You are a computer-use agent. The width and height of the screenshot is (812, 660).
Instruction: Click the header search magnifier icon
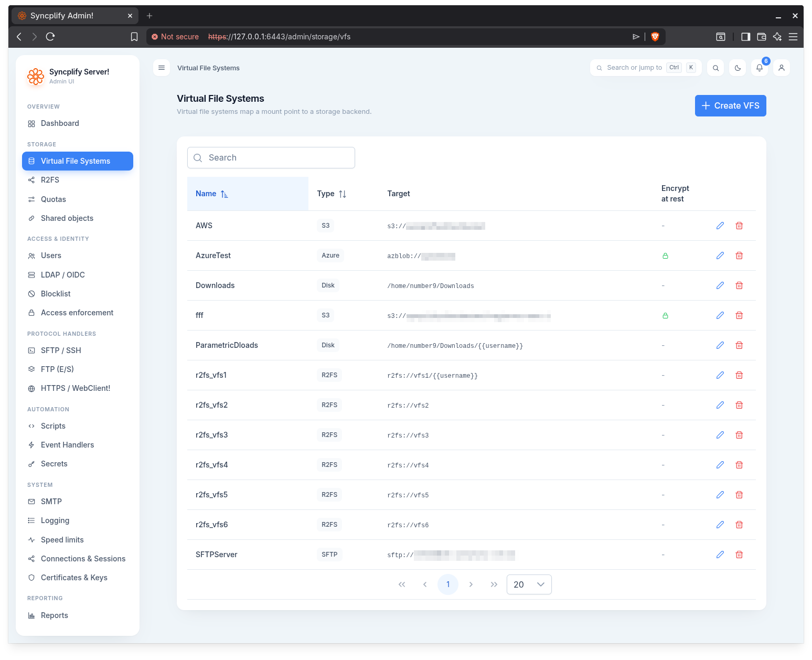click(715, 68)
